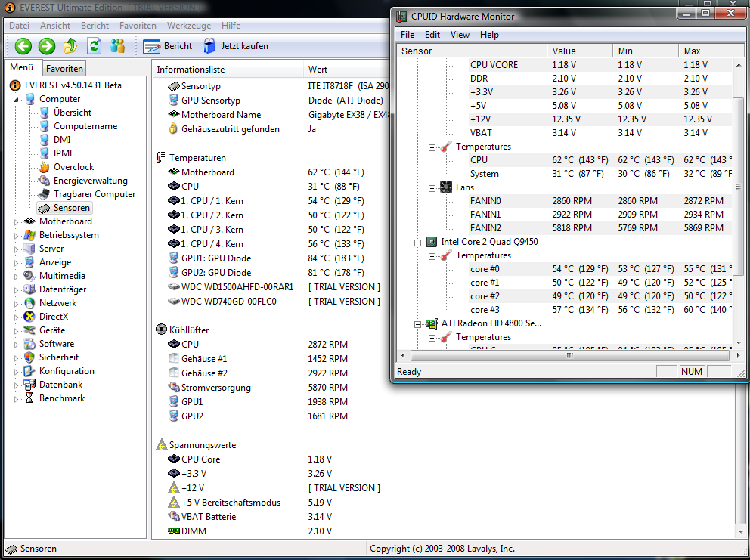Click the Sensor column header in Hardware Monitor

click(x=472, y=51)
